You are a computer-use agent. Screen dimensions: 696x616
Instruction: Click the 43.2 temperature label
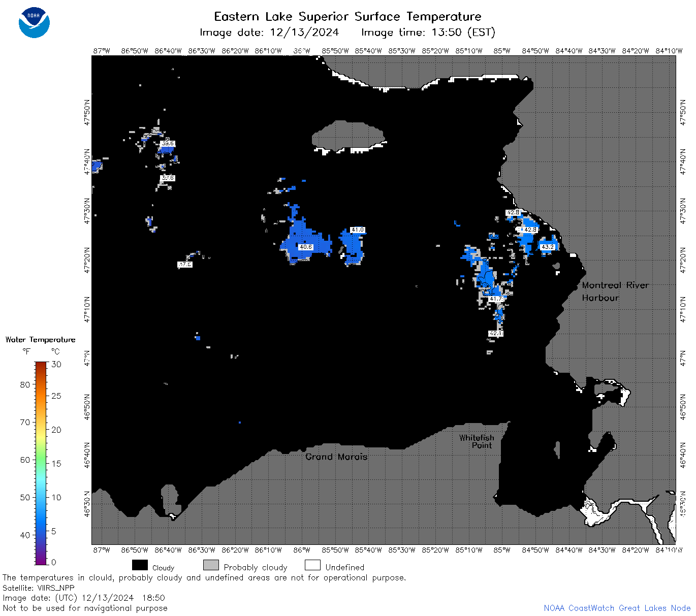(x=547, y=247)
